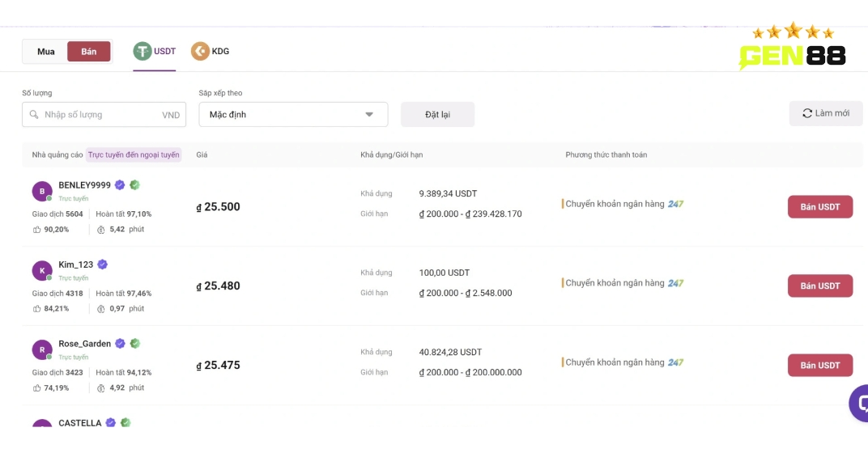Click thumbs-up icon next to 90,20%
The height and width of the screenshot is (453, 868).
coord(36,230)
